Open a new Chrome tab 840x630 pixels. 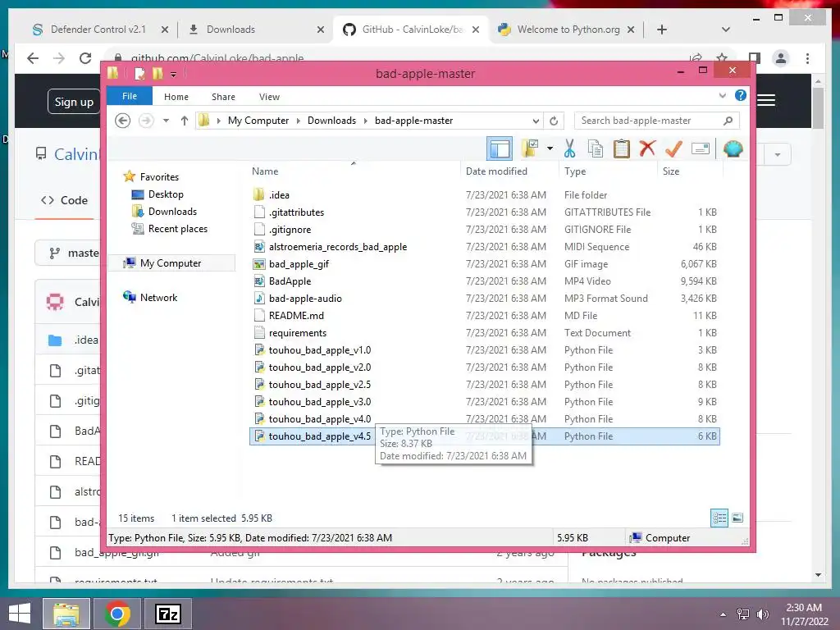pos(662,30)
